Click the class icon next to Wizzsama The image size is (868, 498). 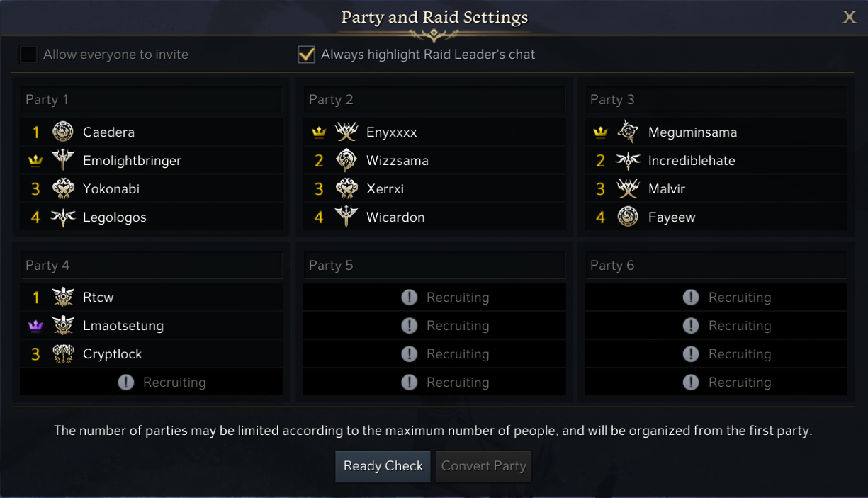point(346,160)
